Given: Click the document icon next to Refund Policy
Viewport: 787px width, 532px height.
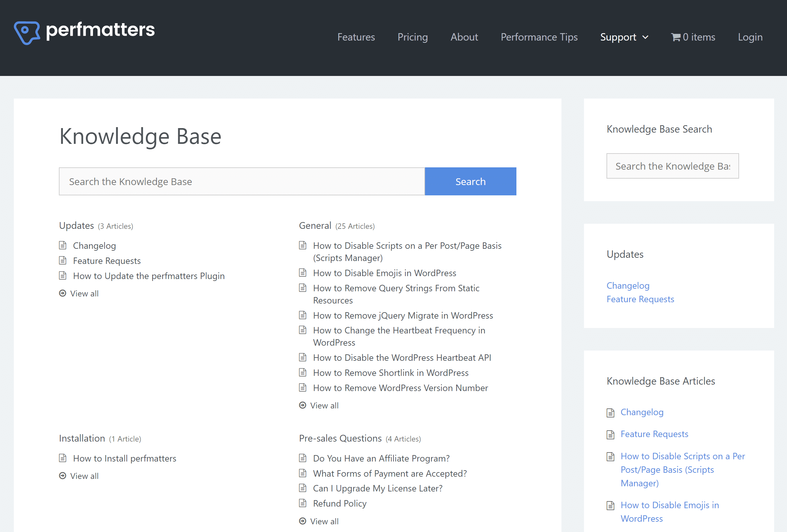Looking at the screenshot, I should (x=303, y=503).
